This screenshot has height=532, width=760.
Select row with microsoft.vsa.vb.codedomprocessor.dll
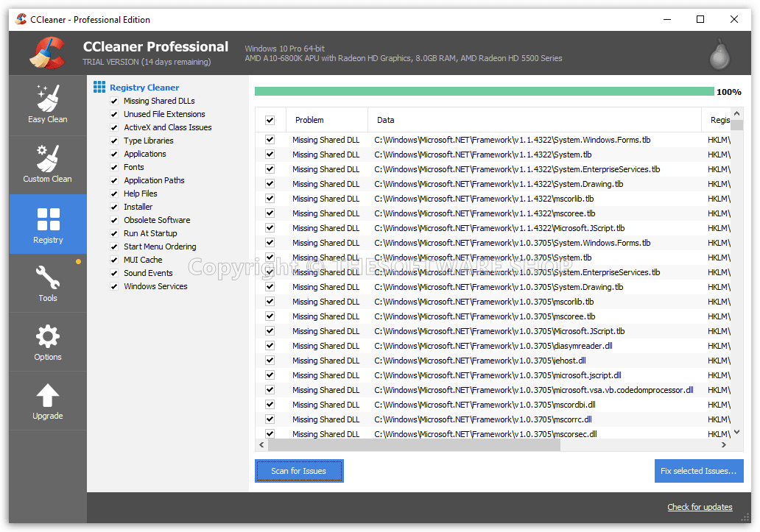click(493, 390)
